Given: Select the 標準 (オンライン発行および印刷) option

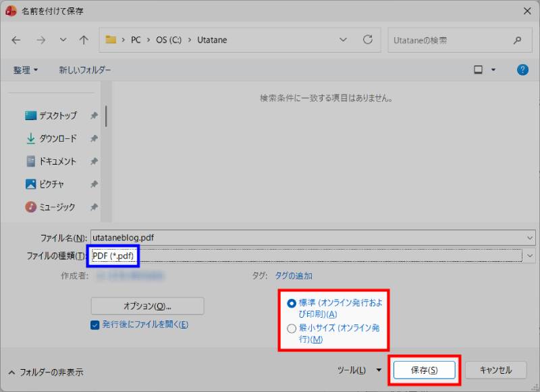Looking at the screenshot, I should click(292, 301).
